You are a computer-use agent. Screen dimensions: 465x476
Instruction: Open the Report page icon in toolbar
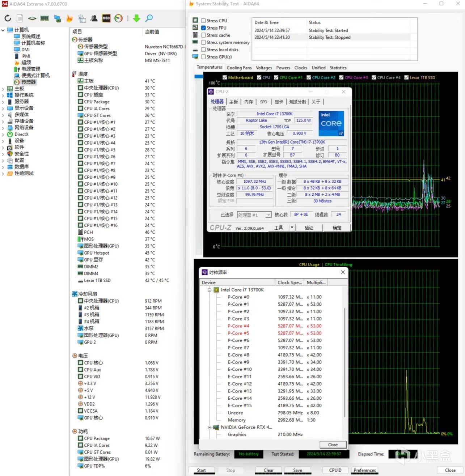[20, 18]
